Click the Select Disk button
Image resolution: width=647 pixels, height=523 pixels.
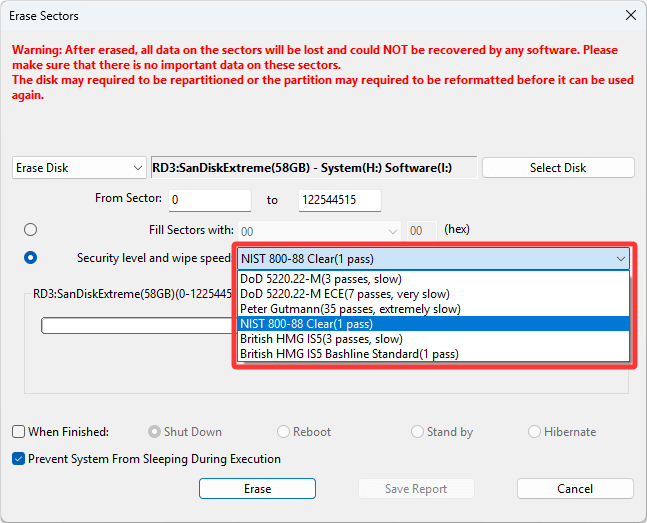557,168
